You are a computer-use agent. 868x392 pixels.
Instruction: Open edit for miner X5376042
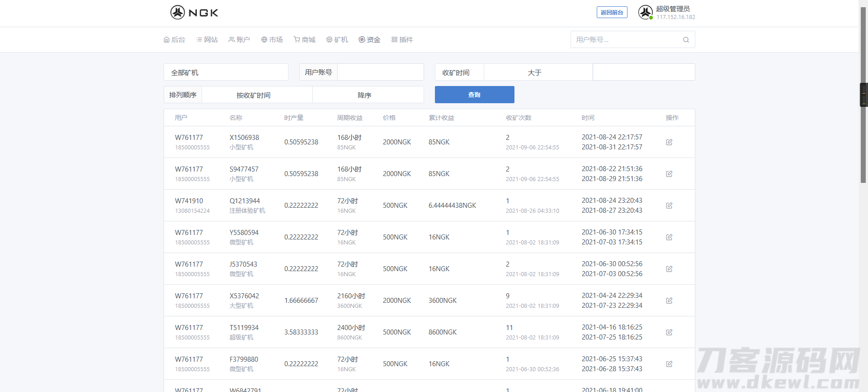coord(669,301)
